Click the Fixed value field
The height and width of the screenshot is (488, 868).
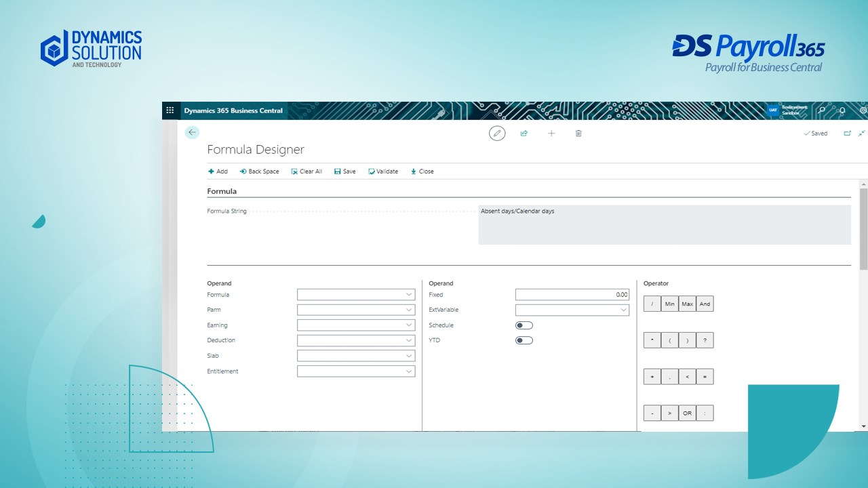point(572,295)
